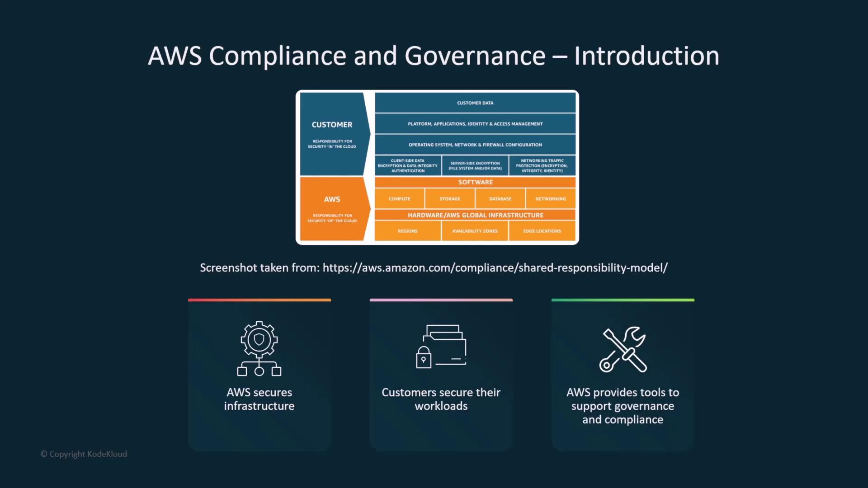Select the blue CUSTOMER responsibility arrow block

[x=332, y=134]
